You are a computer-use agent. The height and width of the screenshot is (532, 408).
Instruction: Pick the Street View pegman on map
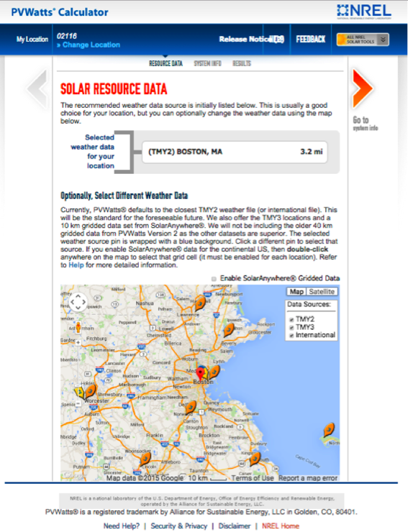tap(78, 327)
